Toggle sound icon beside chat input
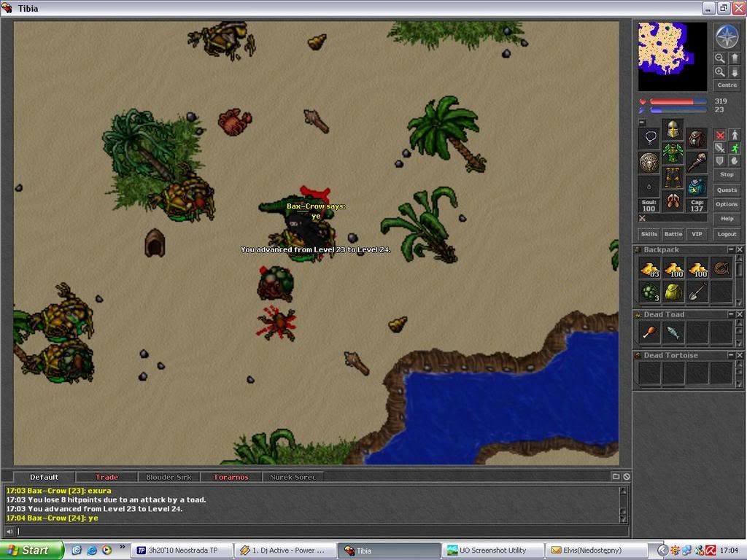The image size is (747, 560). pos(9,531)
